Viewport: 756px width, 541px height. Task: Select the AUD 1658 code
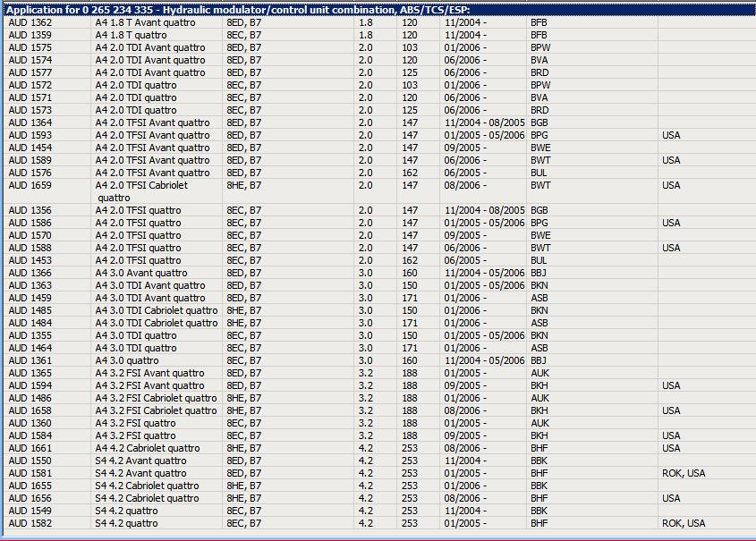30,411
